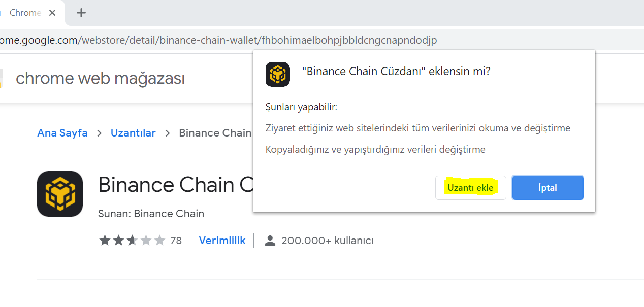Click chevron between Ana Sayfa and Uzantılar
The image size is (644, 307).
click(100, 133)
